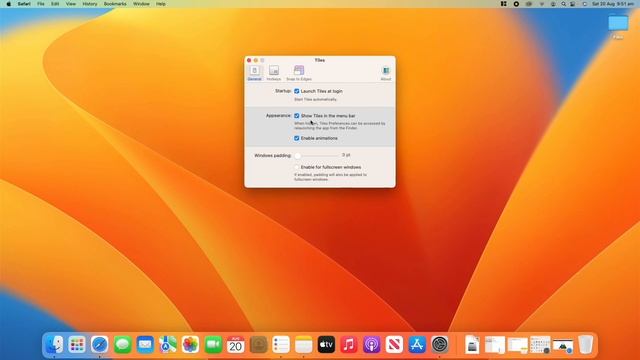Switch to the Hotkeys tab
Screen dimensions: 640x360
[273, 73]
